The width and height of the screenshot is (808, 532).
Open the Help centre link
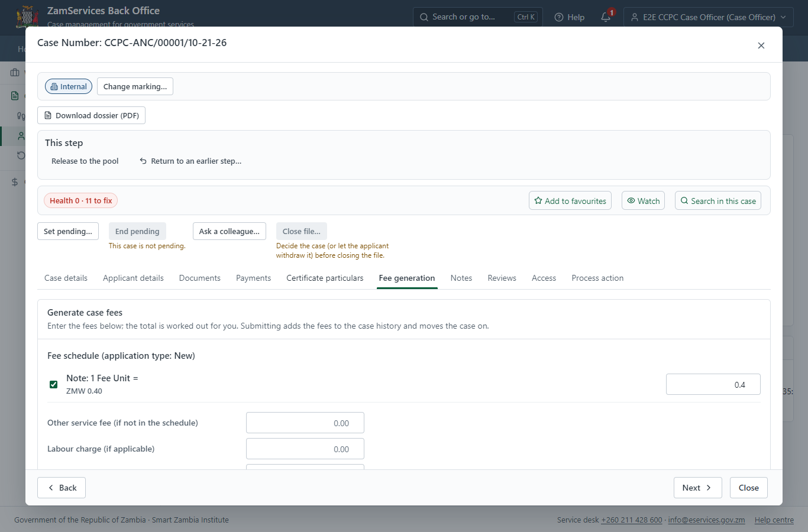774,520
